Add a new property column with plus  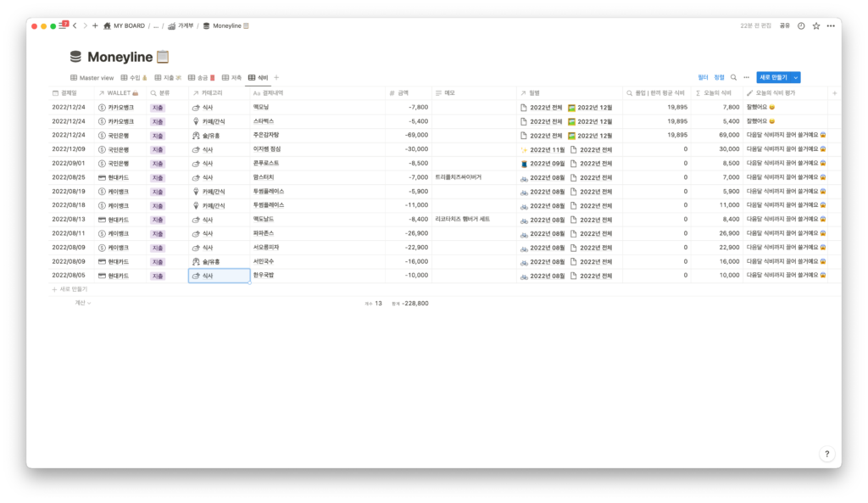pos(834,92)
